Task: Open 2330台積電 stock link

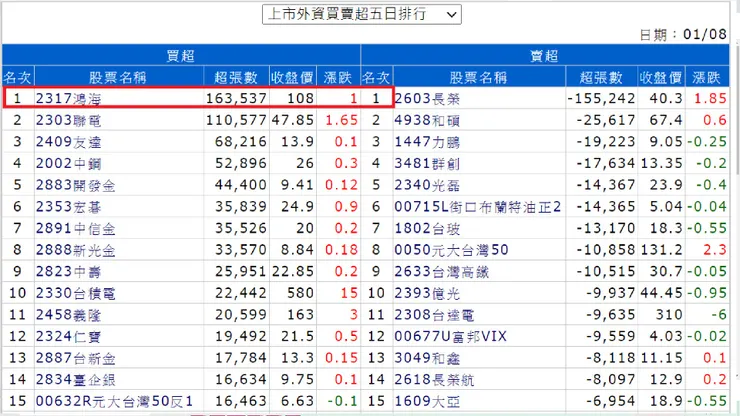Action: pos(76,293)
